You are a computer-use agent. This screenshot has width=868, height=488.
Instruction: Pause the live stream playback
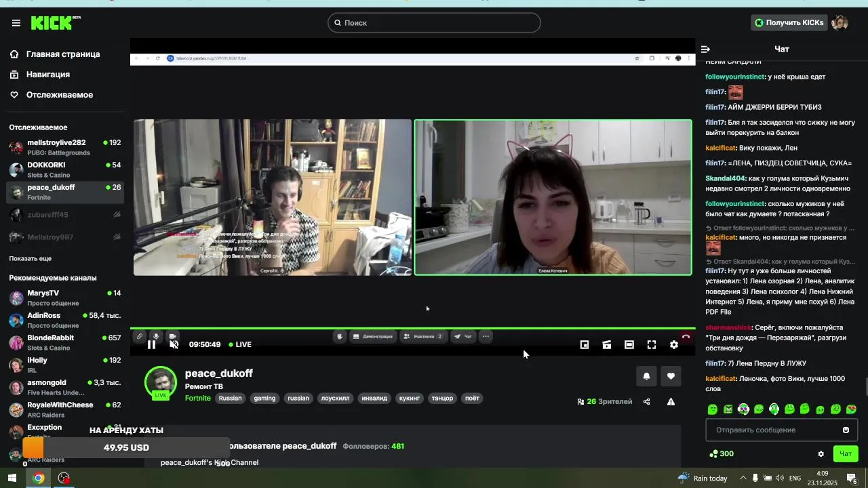tap(151, 344)
